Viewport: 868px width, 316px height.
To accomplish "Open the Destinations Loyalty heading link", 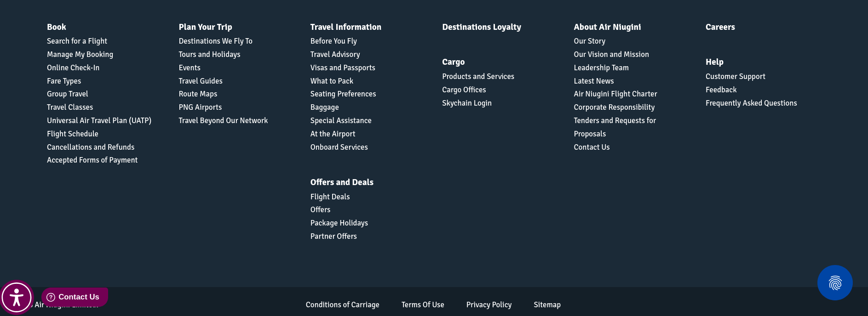I will 481,27.
